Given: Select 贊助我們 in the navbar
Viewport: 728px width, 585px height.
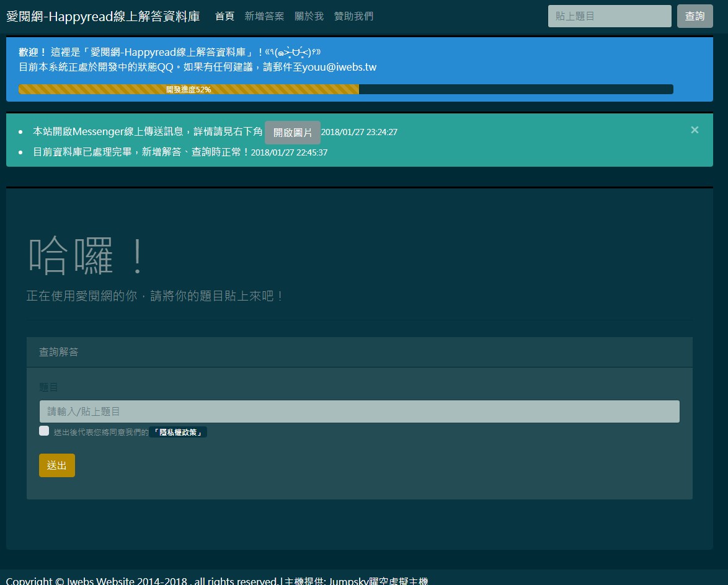Looking at the screenshot, I should 353,16.
